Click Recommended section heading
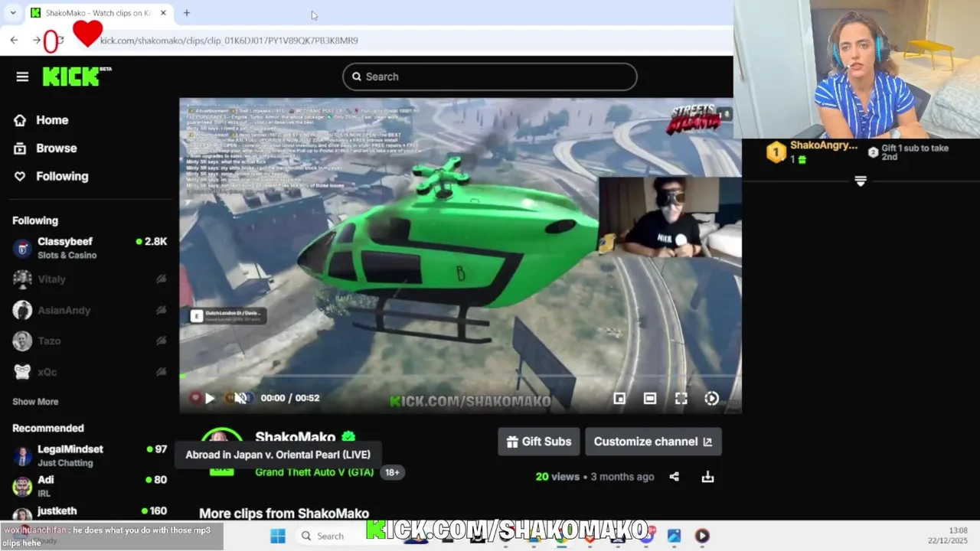 [x=48, y=428]
